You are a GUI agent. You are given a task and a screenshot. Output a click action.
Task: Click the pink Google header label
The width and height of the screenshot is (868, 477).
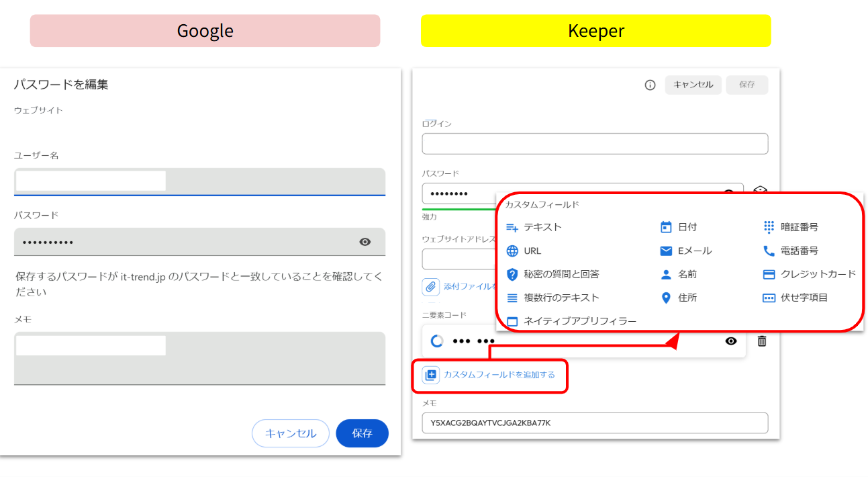click(205, 31)
